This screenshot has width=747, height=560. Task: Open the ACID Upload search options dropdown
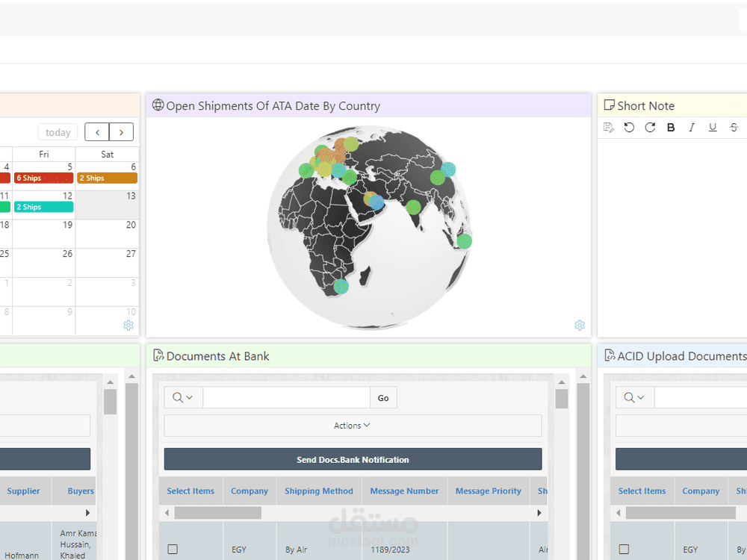tap(634, 397)
